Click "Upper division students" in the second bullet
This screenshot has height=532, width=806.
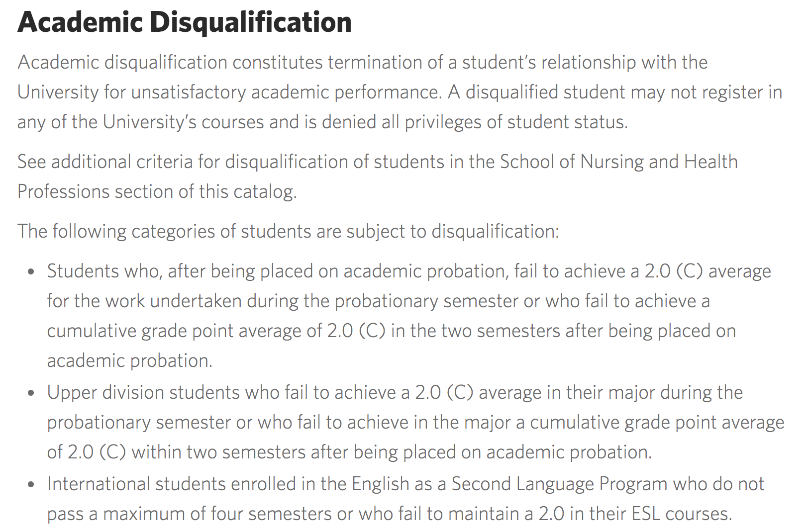pos(147,393)
